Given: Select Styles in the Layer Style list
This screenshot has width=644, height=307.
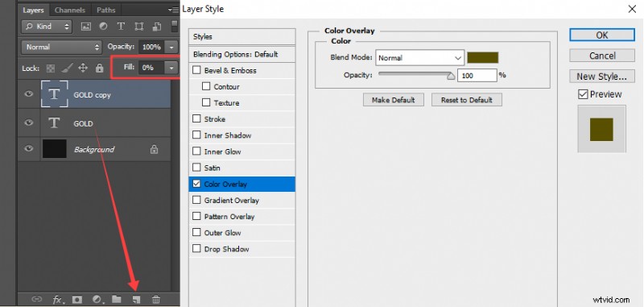Looking at the screenshot, I should [242, 36].
